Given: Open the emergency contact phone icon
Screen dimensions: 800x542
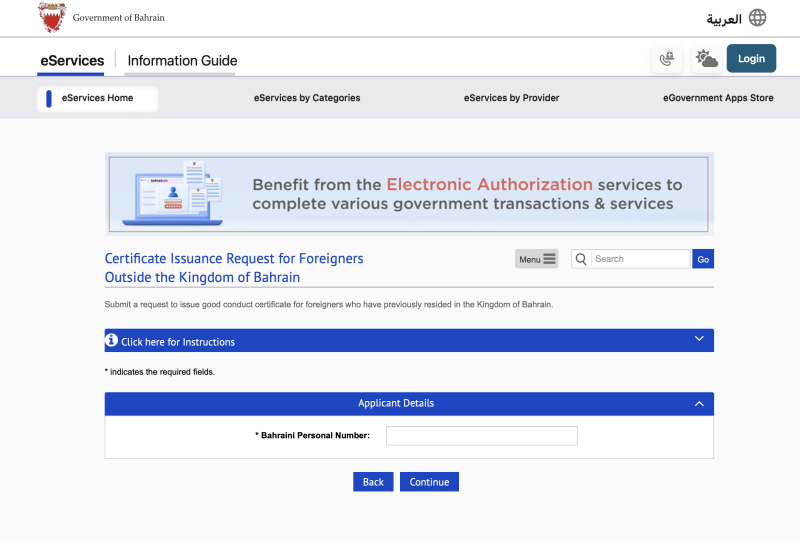Looking at the screenshot, I should pyautogui.click(x=667, y=59).
